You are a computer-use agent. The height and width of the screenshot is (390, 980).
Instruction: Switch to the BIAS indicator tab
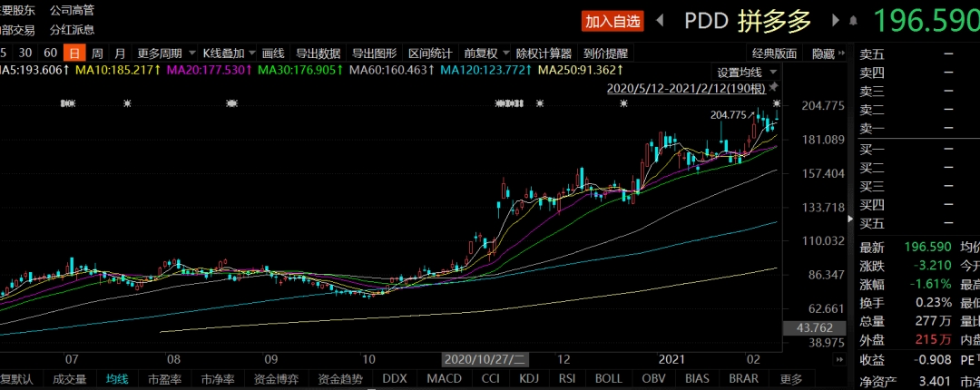click(697, 379)
